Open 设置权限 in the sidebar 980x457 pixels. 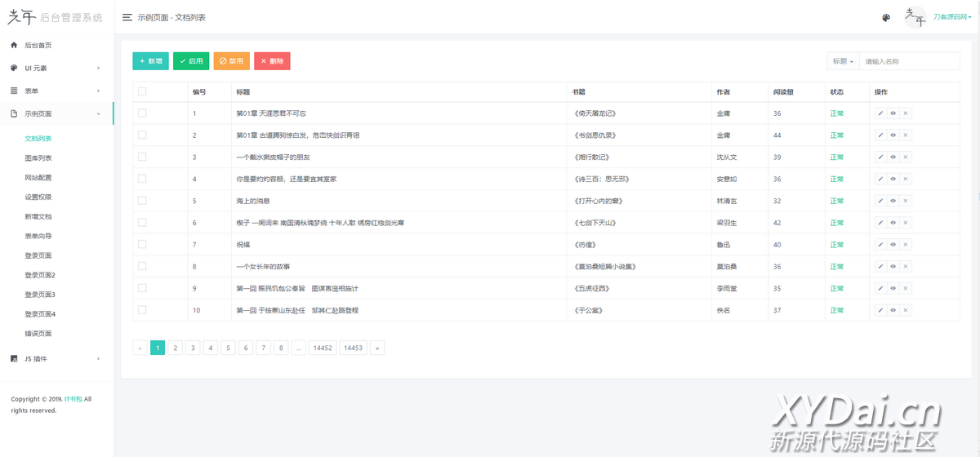38,197
